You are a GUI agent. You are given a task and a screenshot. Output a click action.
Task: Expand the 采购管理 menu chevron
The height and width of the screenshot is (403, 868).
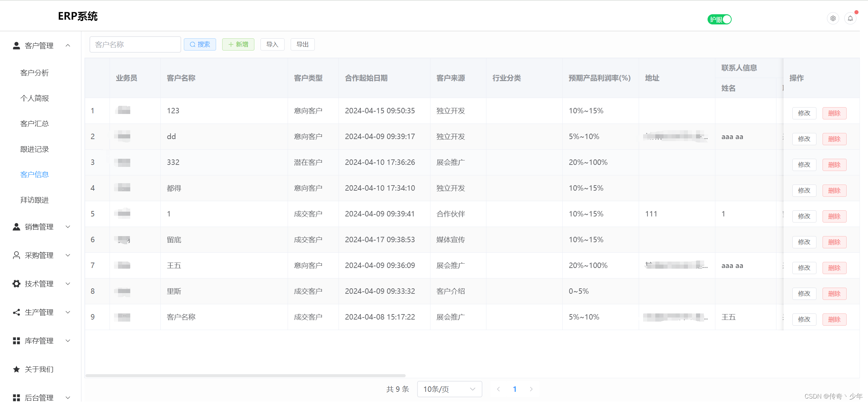point(68,255)
